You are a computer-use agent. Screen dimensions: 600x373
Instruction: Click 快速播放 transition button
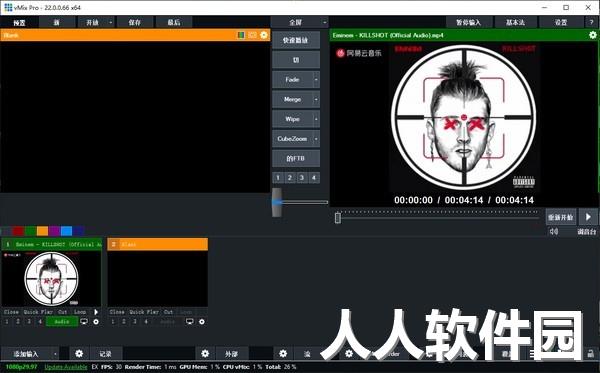pyautogui.click(x=296, y=40)
